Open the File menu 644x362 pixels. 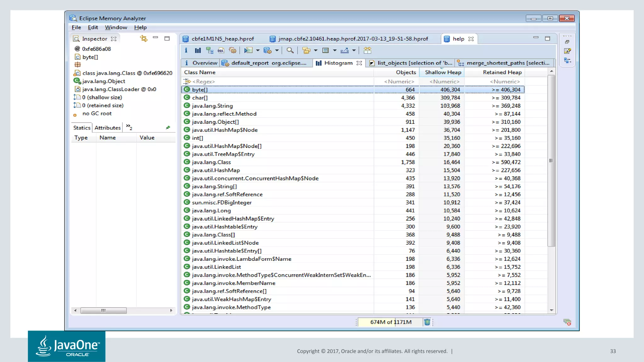(76, 27)
